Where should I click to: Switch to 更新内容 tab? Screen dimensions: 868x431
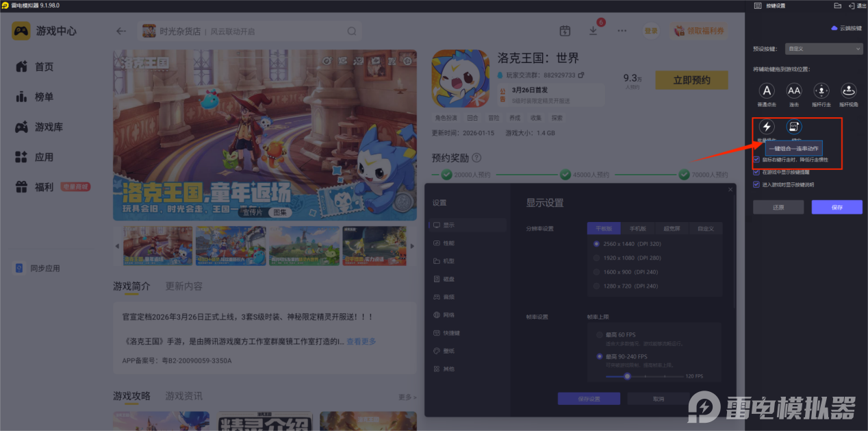pyautogui.click(x=184, y=286)
